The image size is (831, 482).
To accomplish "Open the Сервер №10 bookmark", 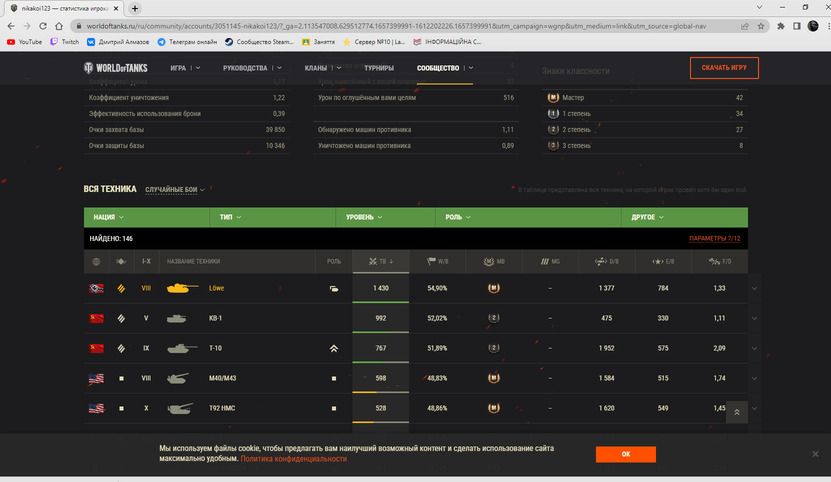I will pos(374,42).
